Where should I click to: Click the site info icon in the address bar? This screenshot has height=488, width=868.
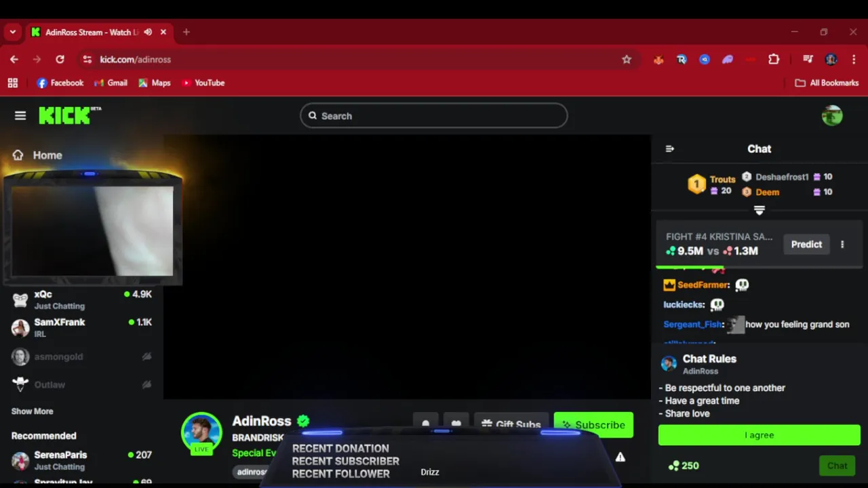pyautogui.click(x=87, y=60)
